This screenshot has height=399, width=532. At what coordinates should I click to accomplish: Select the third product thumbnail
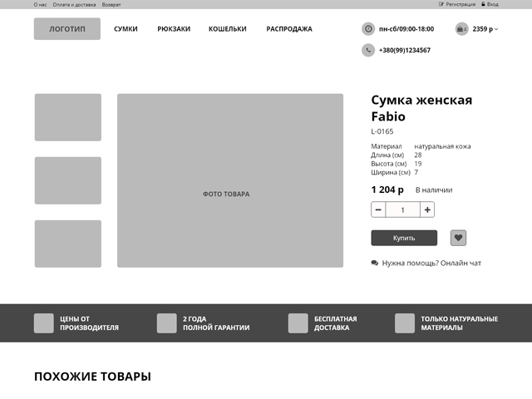[x=68, y=244]
